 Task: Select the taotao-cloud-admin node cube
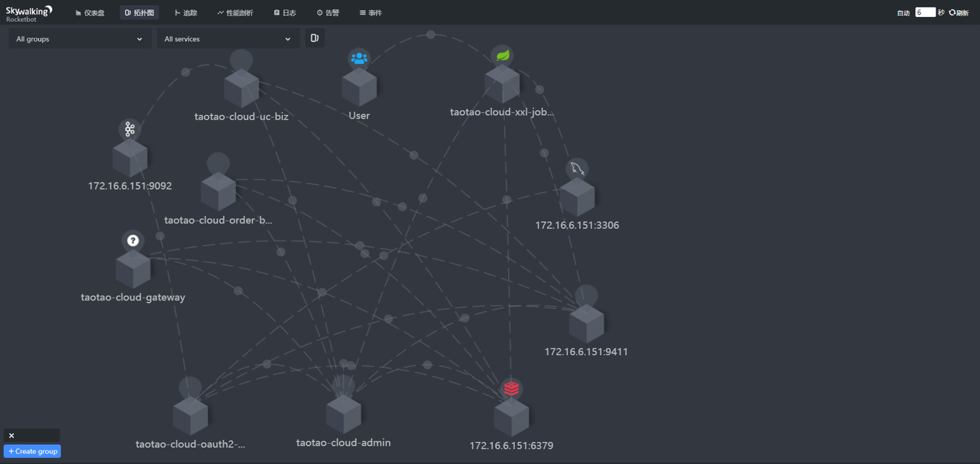pyautogui.click(x=344, y=414)
